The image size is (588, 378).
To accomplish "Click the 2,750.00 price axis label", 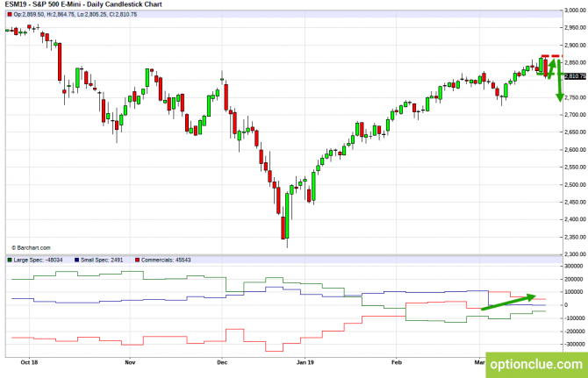I will (575, 97).
